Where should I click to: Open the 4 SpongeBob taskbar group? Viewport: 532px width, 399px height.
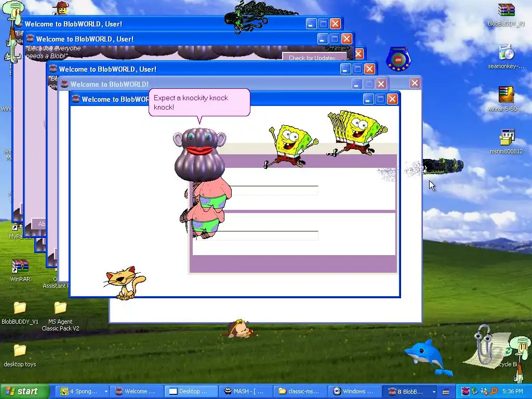(81, 392)
